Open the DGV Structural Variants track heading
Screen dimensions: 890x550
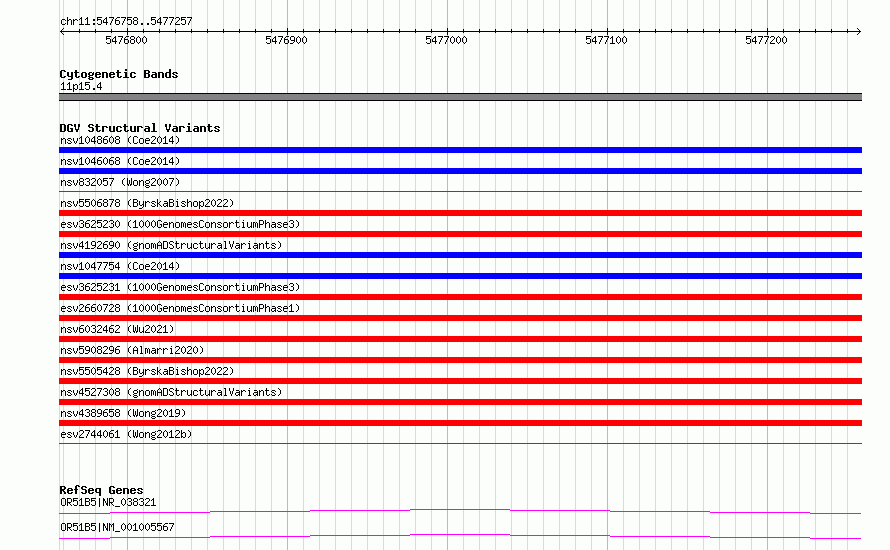tap(140, 128)
